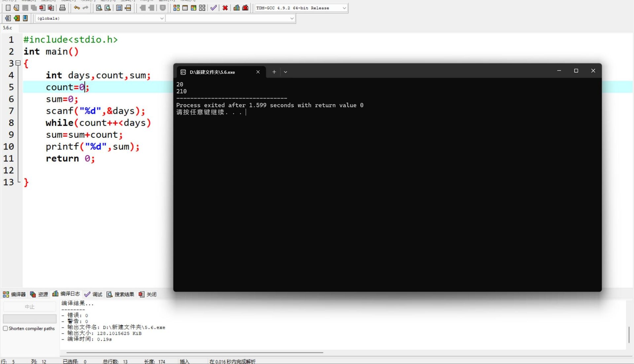Open the Find dialog magnifier icon
Image resolution: width=634 pixels, height=364 pixels.
tap(99, 8)
